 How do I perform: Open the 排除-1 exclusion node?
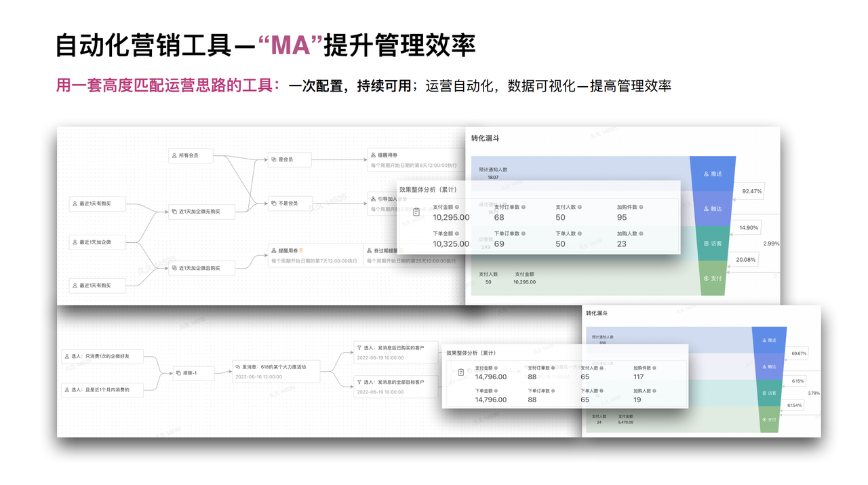click(x=193, y=373)
